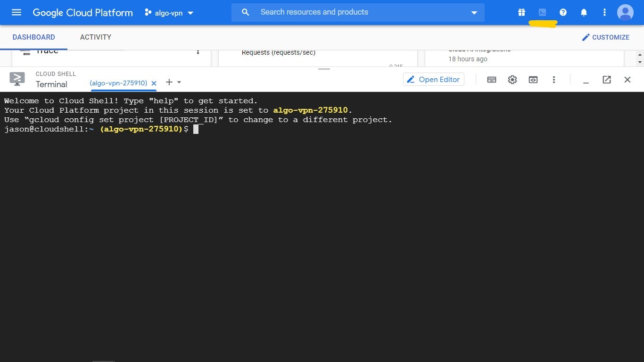The width and height of the screenshot is (644, 362).
Task: Click the dashboard scrollbar down arrow
Action: (x=640, y=62)
